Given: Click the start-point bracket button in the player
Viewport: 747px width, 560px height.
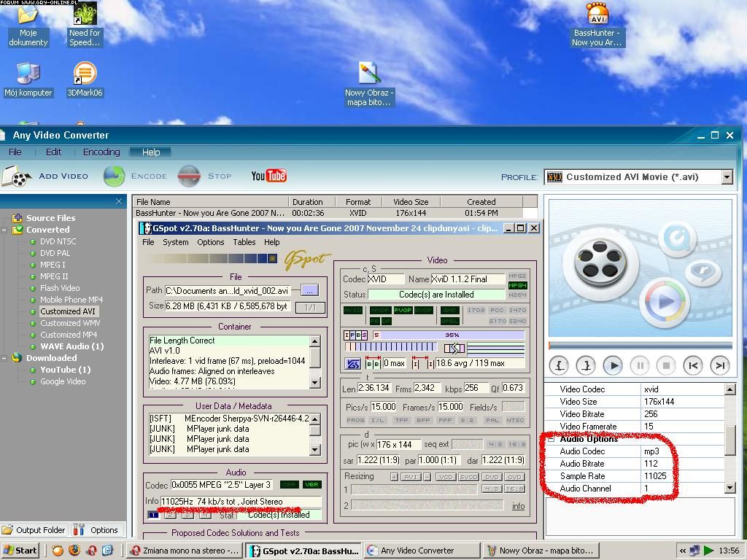Looking at the screenshot, I should [x=560, y=365].
